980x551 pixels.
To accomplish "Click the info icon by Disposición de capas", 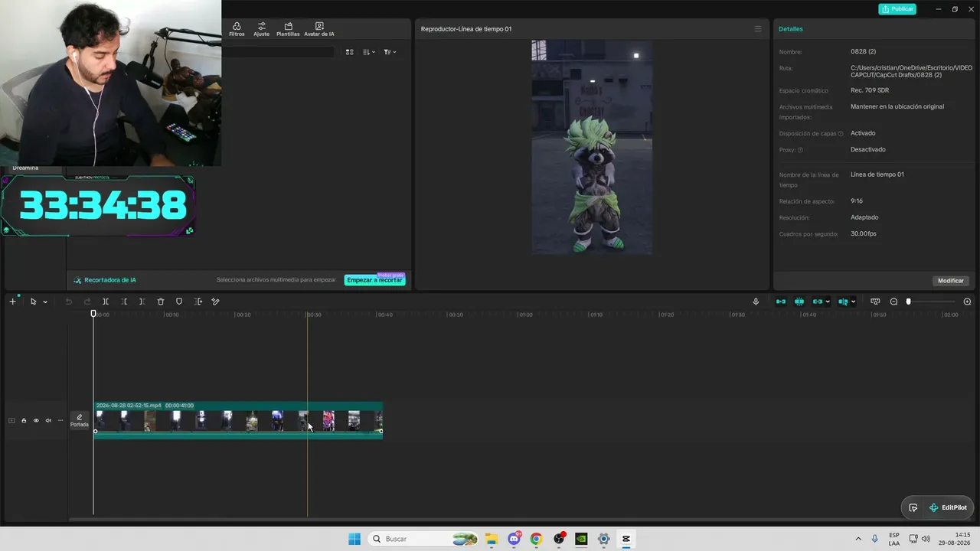I will click(x=841, y=134).
